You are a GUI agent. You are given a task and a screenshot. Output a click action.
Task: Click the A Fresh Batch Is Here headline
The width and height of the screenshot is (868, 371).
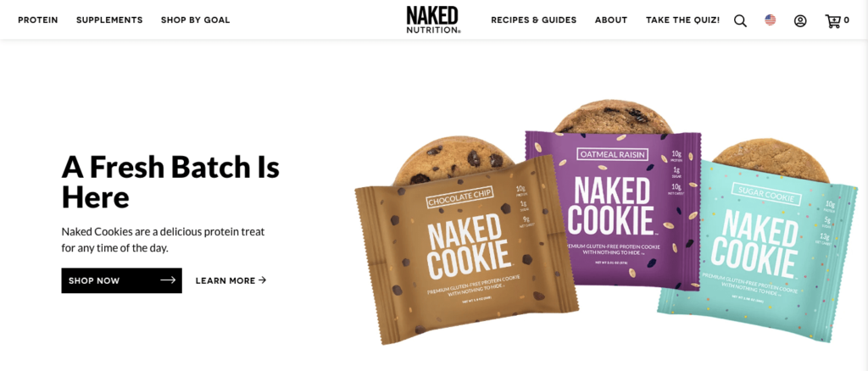tap(170, 181)
